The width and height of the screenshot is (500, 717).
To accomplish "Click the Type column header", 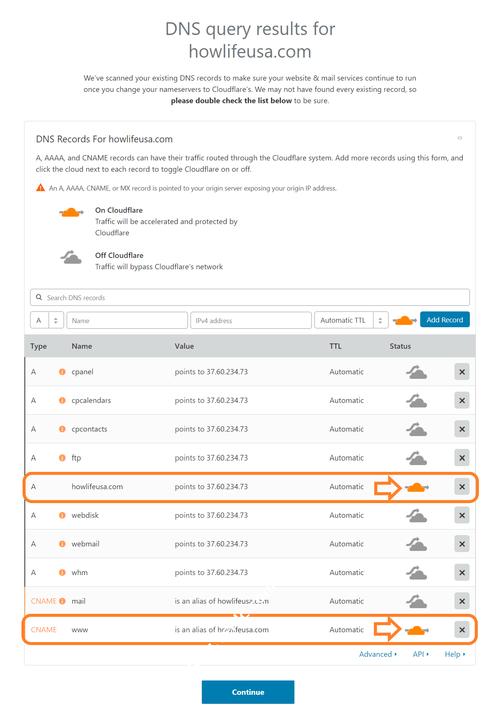I will [38, 346].
